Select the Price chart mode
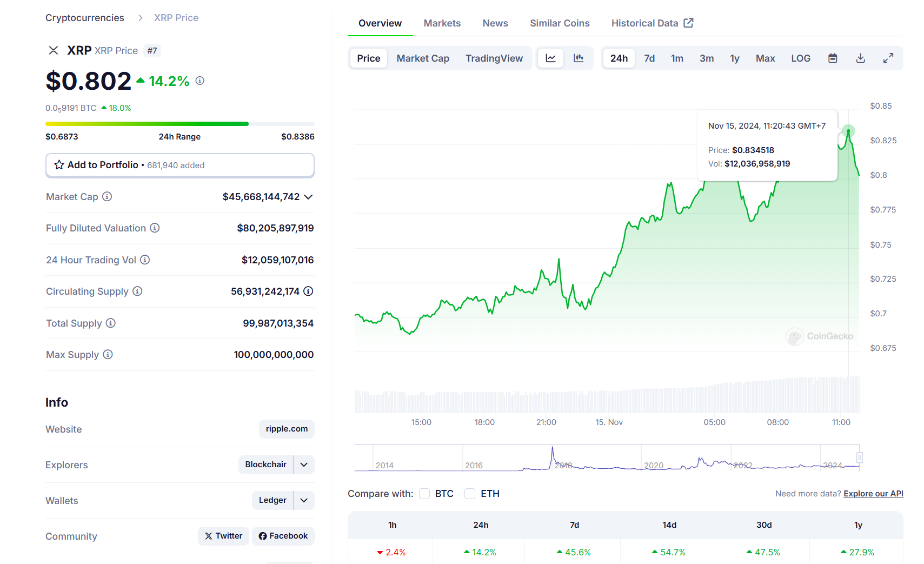The height and width of the screenshot is (564, 924). coord(369,58)
